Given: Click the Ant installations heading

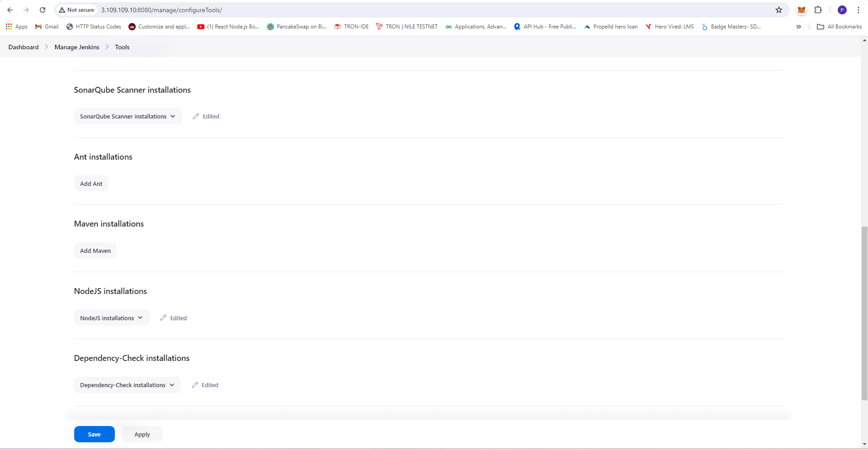Looking at the screenshot, I should tap(103, 157).
